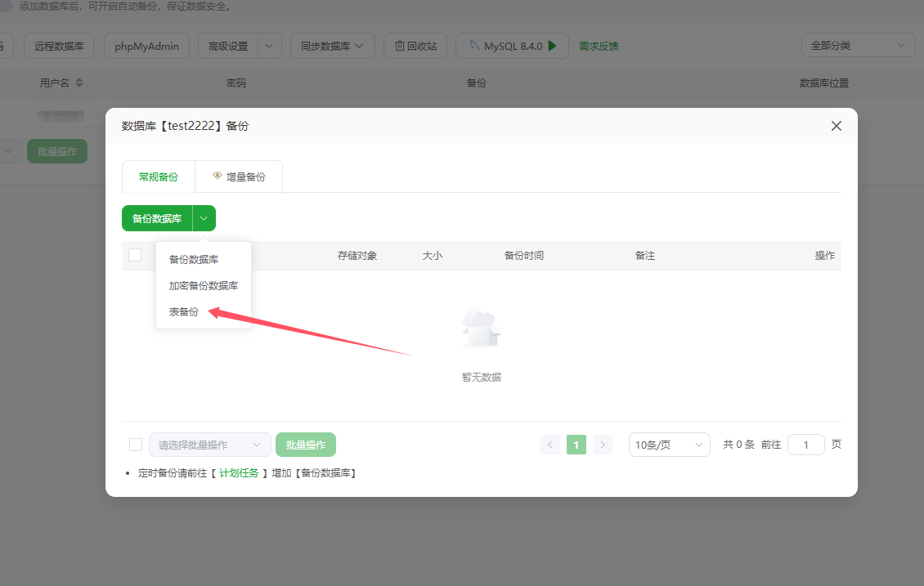Click the 存储对象 column header
Image resolution: width=924 pixels, height=586 pixels.
[357, 256]
